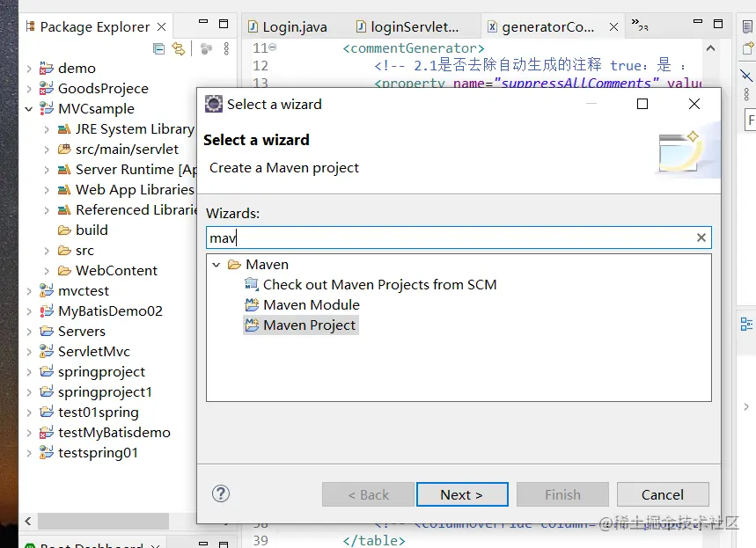Image resolution: width=756 pixels, height=548 pixels.
Task: Expand the WebContent folder
Action: coord(47,271)
